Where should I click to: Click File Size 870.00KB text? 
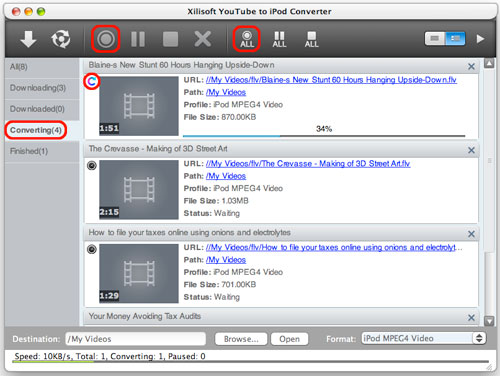[x=220, y=117]
